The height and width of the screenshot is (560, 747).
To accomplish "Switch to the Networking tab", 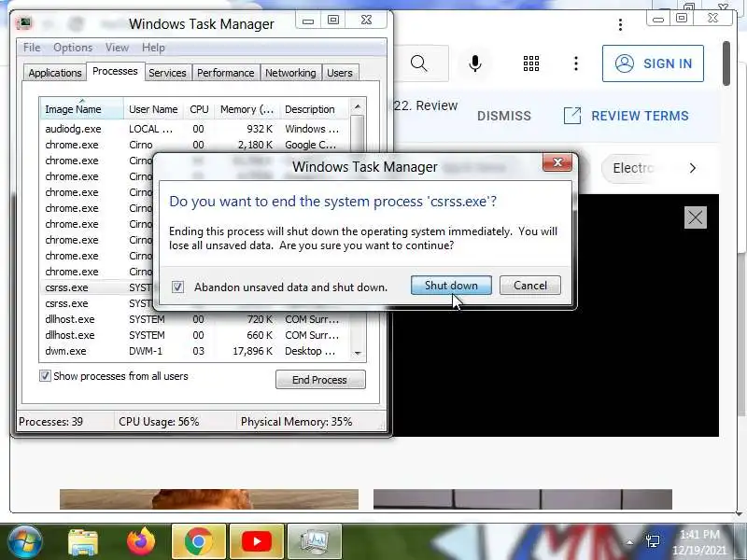I will 290,73.
